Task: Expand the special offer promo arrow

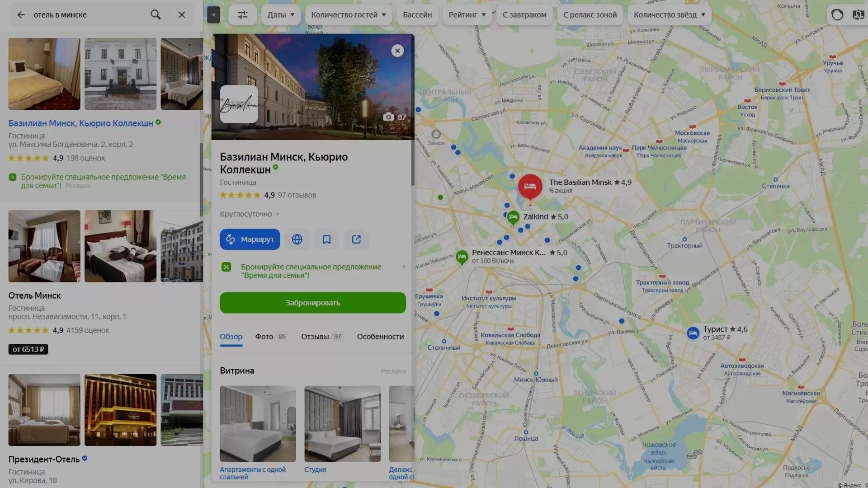Action: (x=404, y=267)
